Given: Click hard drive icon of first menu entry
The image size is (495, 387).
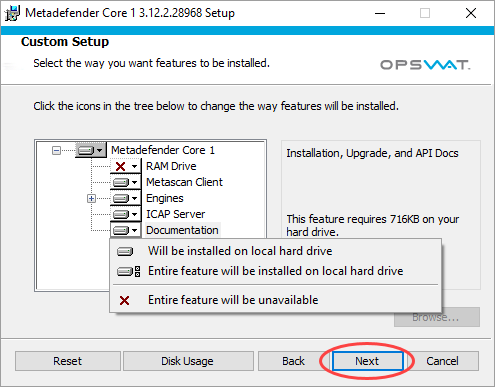Looking at the screenshot, I should pyautogui.click(x=125, y=251).
